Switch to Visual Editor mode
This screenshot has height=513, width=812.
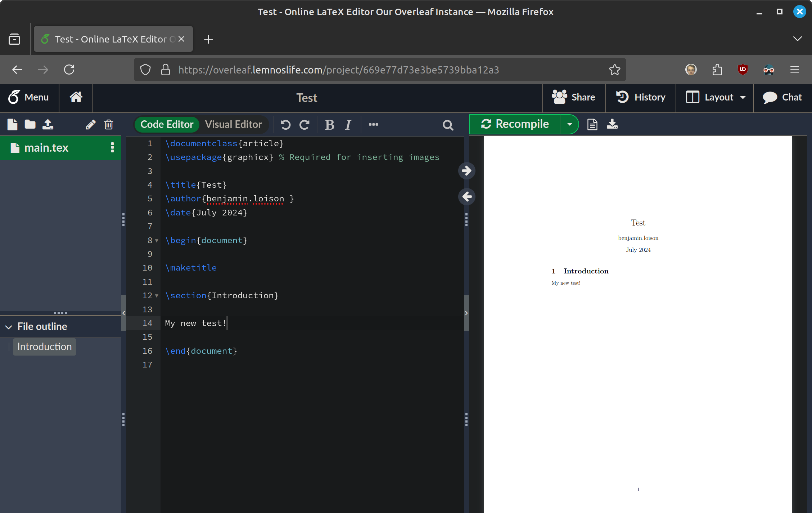tap(233, 124)
